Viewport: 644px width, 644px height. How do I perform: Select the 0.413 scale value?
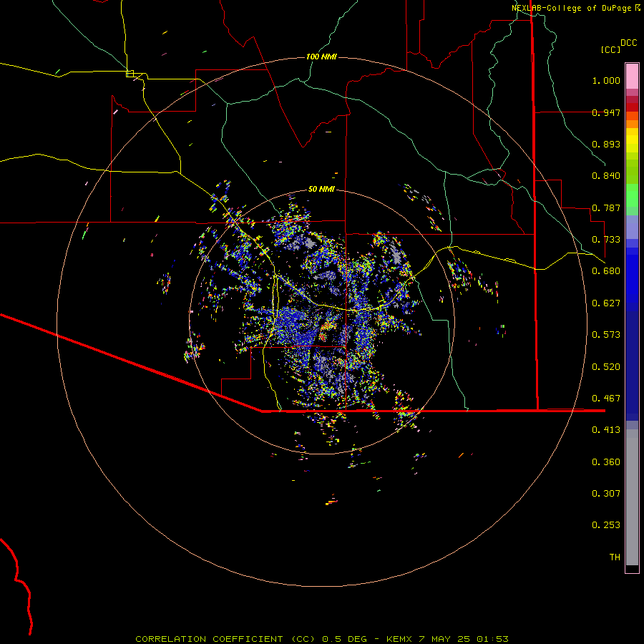coord(606,430)
